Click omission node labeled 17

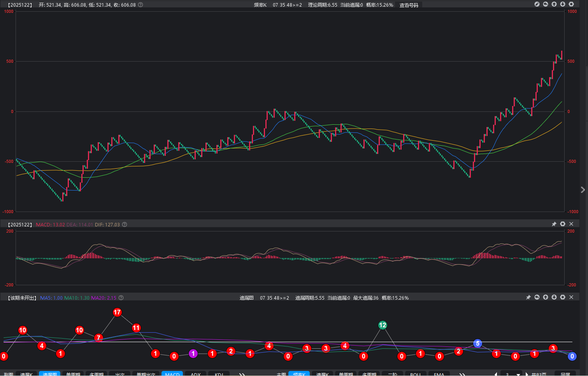point(117,312)
